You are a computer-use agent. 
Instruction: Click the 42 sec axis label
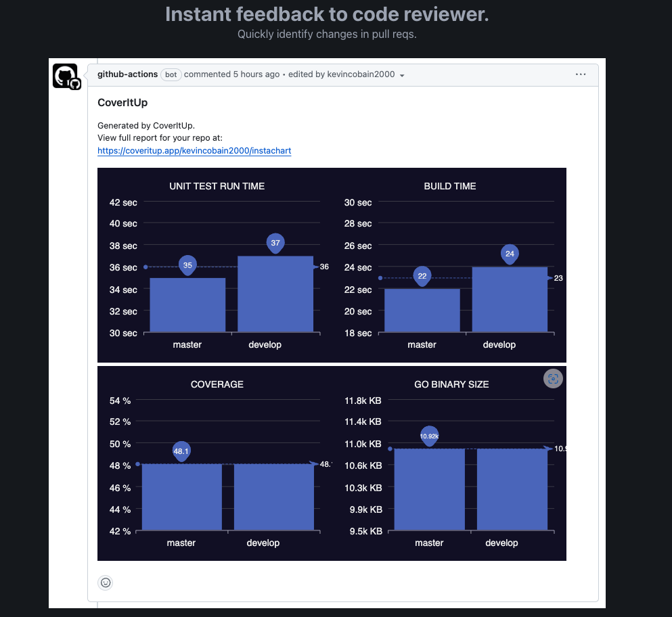point(123,203)
